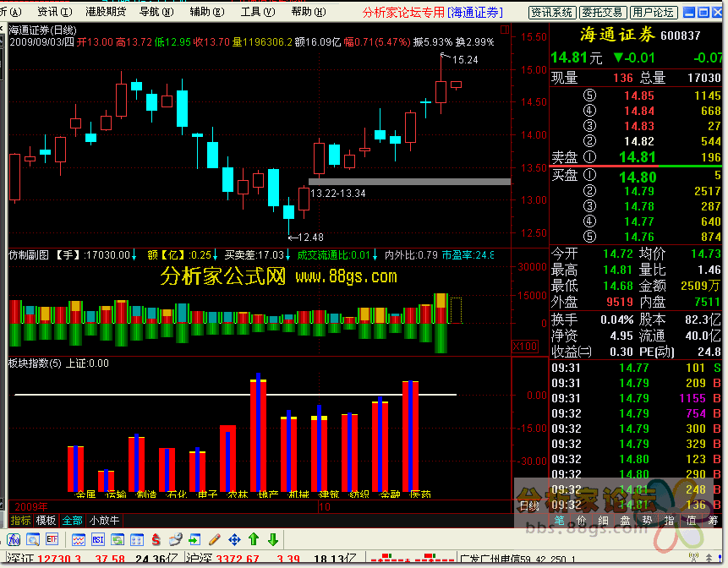Viewport: 728px width, 568px height.
Task: Click the green up arrow icon
Action: (254, 539)
